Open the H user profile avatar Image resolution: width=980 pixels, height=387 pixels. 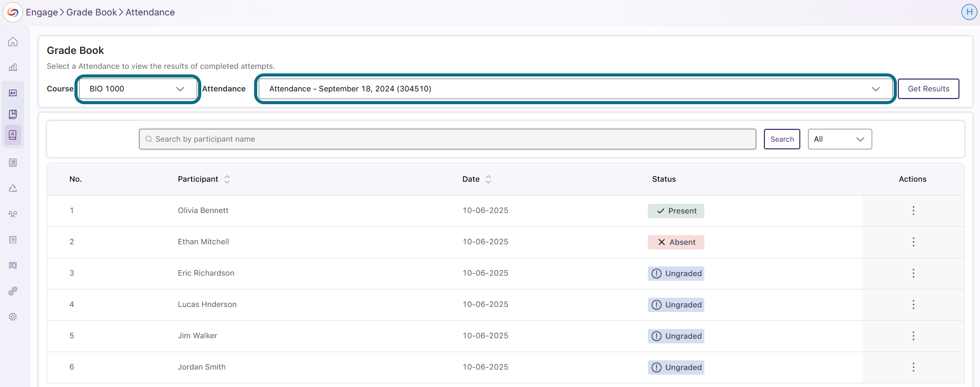[x=969, y=12]
